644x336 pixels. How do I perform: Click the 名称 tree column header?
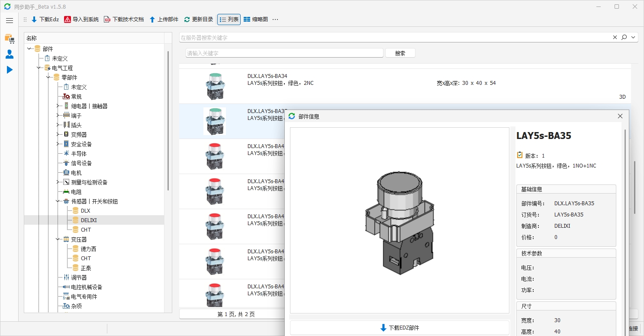click(94, 38)
